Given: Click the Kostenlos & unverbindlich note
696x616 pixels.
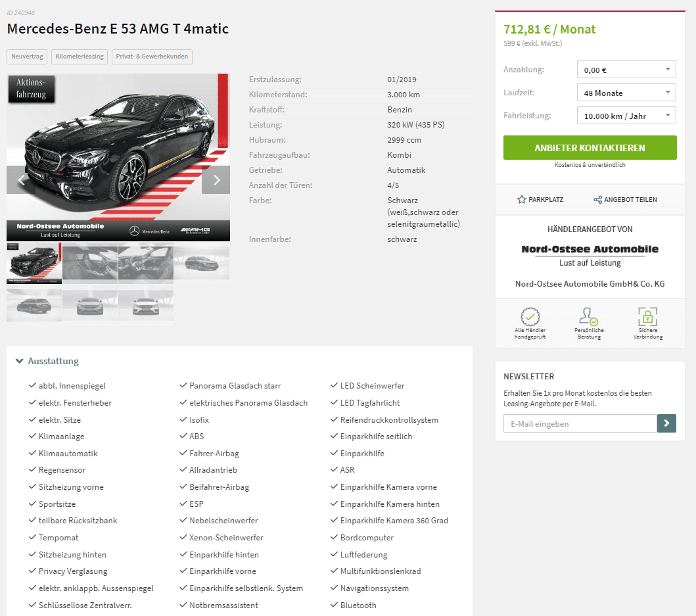Looking at the screenshot, I should pyautogui.click(x=590, y=165).
